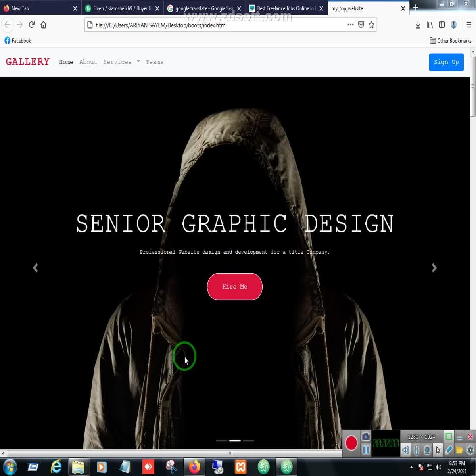The image size is (476, 476).
Task: Open the Other Bookmarks dropdown
Action: click(451, 40)
